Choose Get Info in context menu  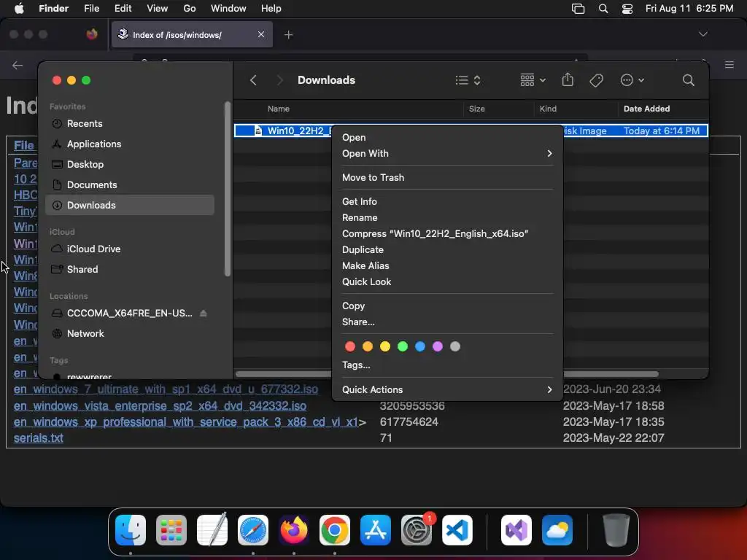[447, 201]
